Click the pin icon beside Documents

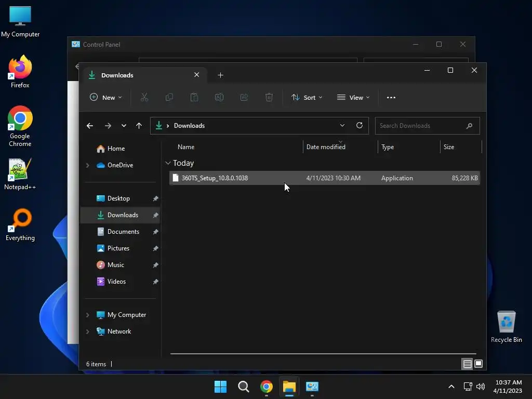pyautogui.click(x=155, y=232)
